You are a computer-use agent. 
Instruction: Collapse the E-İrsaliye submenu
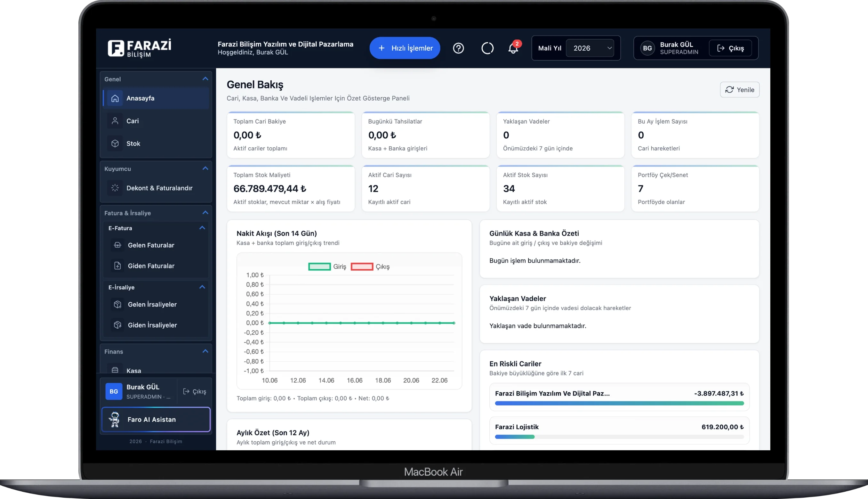pos(202,287)
